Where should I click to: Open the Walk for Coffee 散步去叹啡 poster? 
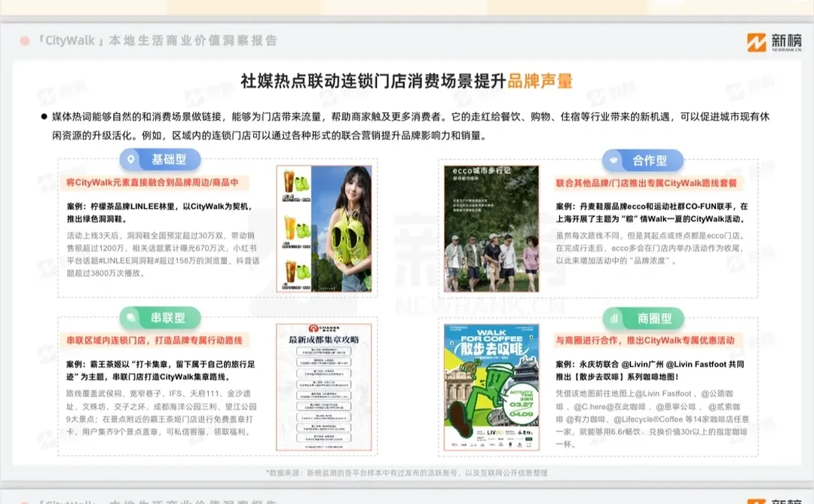491,387
